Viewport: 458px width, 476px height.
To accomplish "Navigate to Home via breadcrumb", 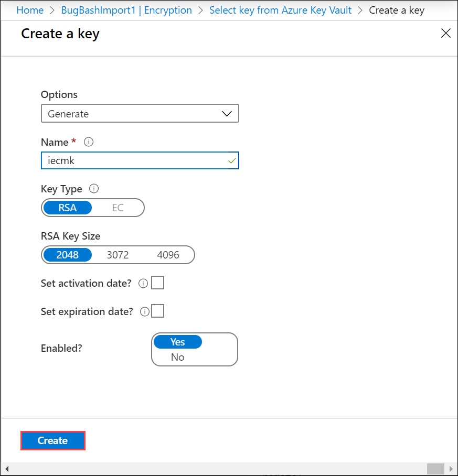I will (x=30, y=10).
